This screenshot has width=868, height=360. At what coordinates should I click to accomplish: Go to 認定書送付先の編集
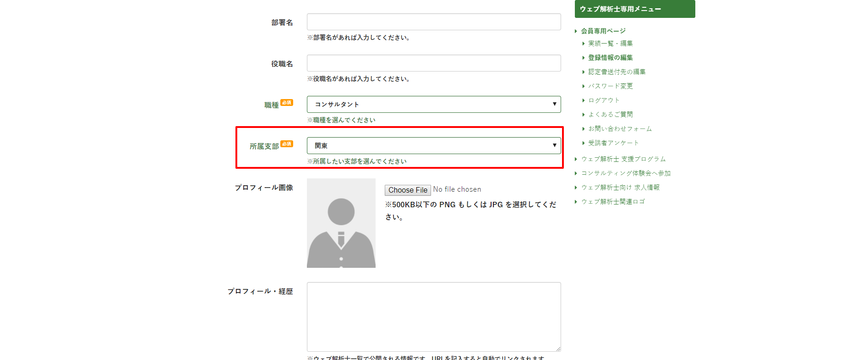(617, 72)
